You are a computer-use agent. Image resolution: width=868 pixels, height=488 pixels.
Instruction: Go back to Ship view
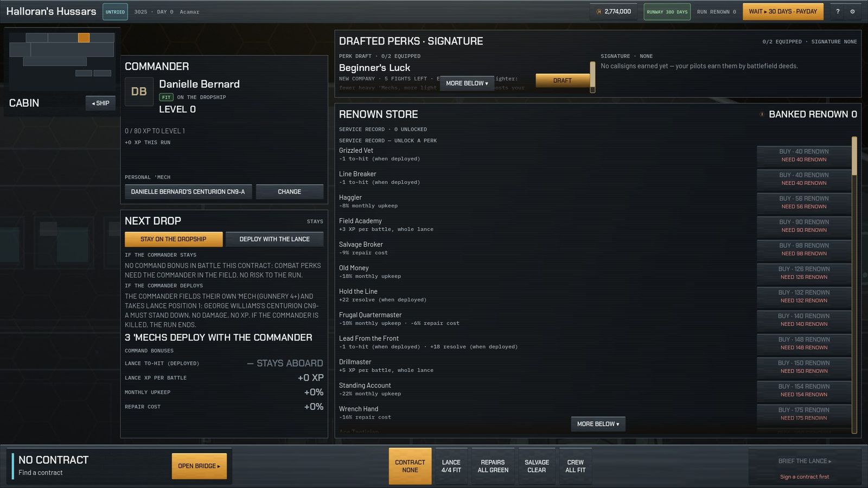(100, 103)
